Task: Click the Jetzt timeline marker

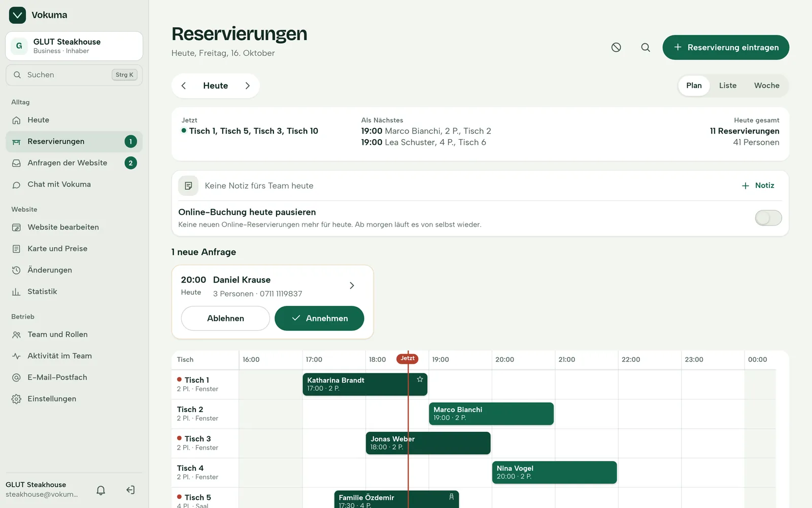Action: (x=408, y=359)
